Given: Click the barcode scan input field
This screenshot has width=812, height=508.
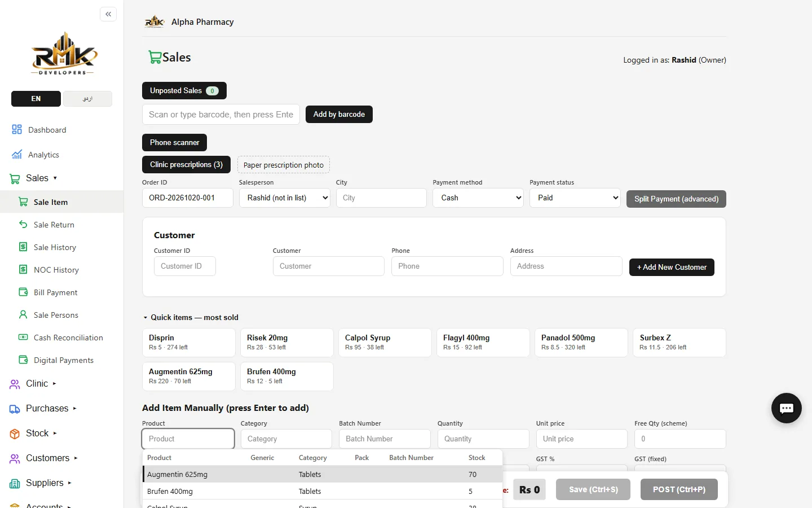Looking at the screenshot, I should 221,115.
